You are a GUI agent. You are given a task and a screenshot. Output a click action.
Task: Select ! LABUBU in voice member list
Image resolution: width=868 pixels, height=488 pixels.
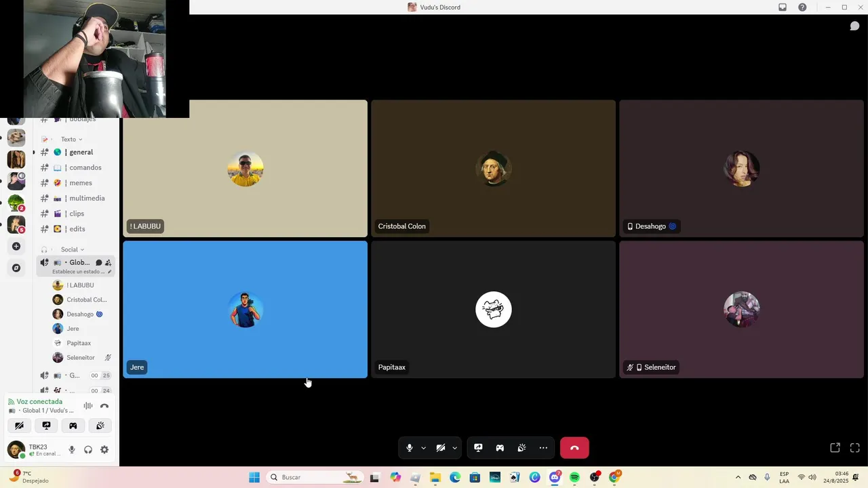pyautogui.click(x=82, y=285)
